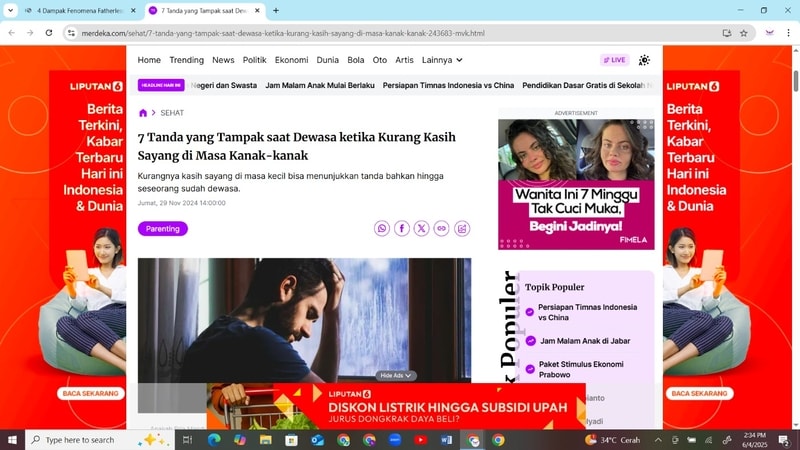Viewport: 800px width, 450px height.
Task: Click install app icon in address bar
Action: [x=727, y=33]
